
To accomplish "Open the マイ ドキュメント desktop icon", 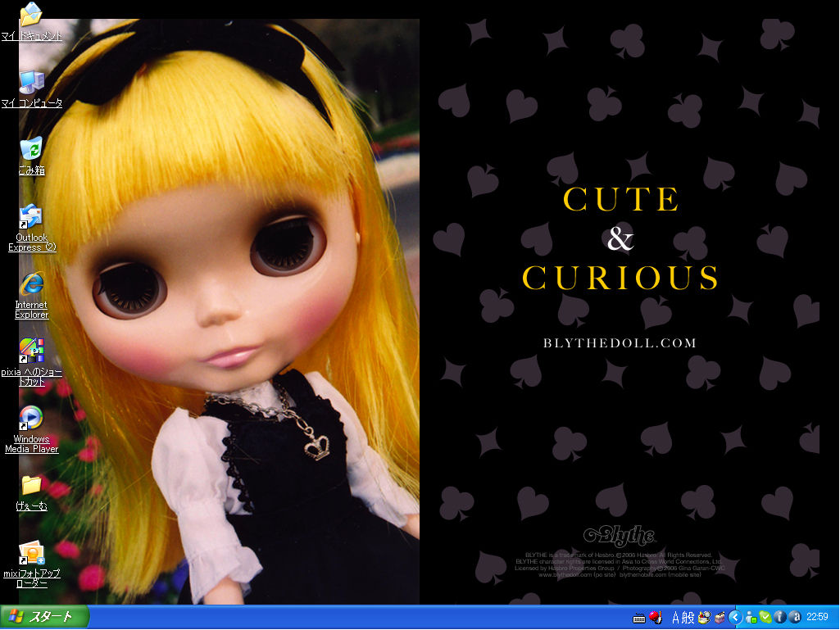I will point(31,22).
